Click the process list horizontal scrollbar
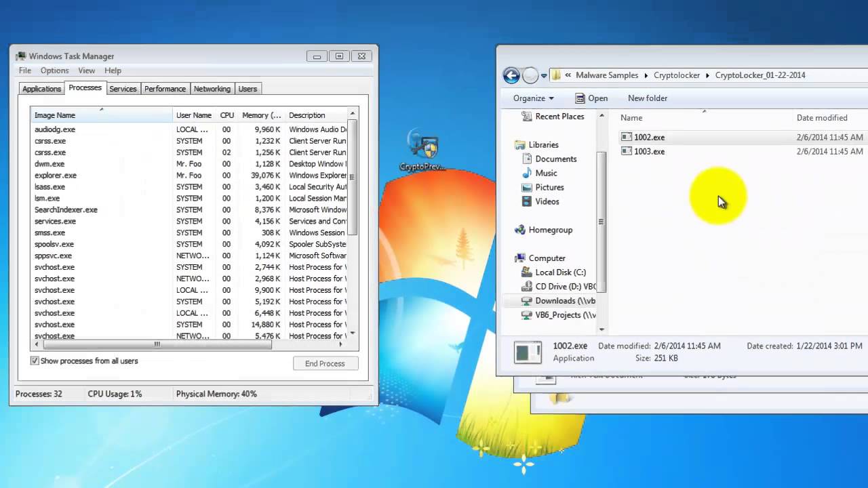Image resolution: width=868 pixels, height=488 pixels. [x=157, y=344]
